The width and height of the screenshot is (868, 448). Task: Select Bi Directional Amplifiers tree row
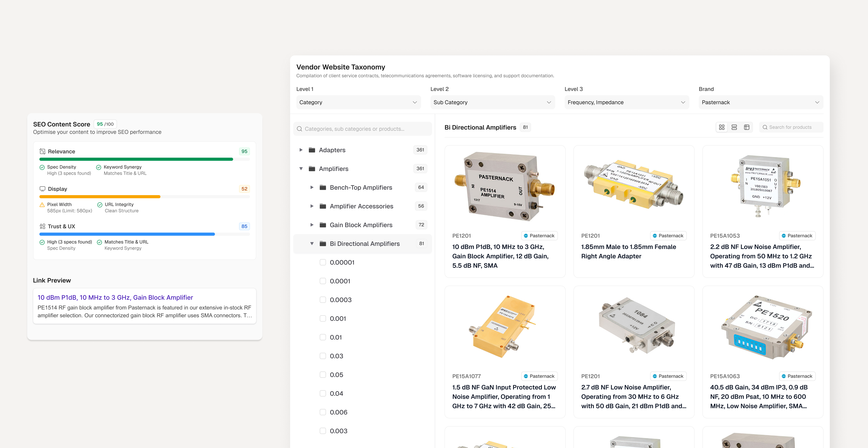[363, 243]
